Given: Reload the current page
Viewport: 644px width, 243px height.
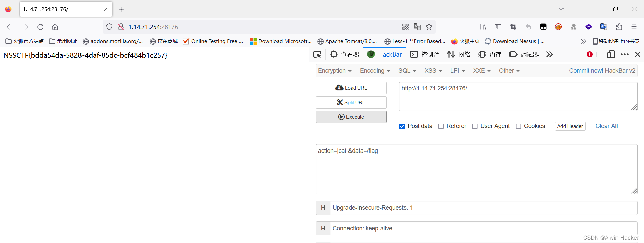Looking at the screenshot, I should (40, 27).
